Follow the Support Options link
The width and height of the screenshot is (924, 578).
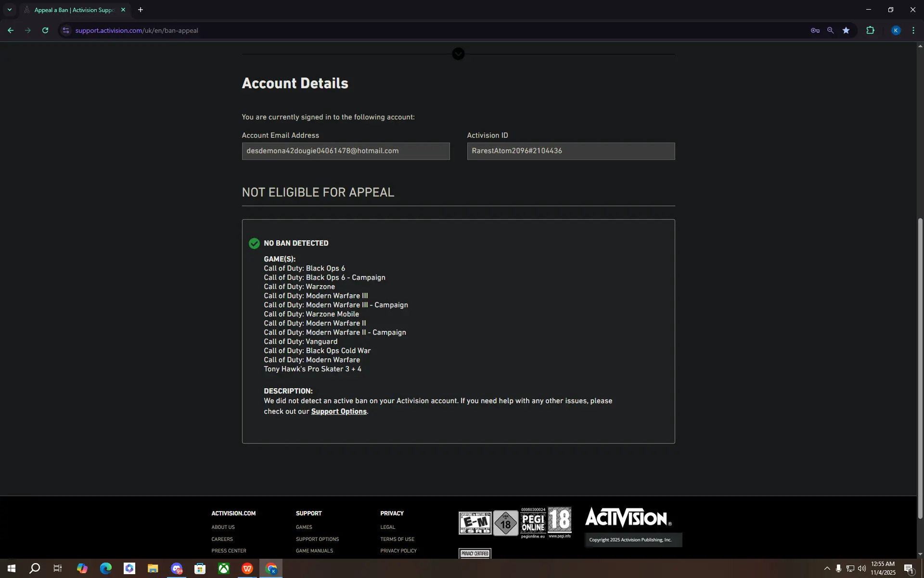coord(338,411)
